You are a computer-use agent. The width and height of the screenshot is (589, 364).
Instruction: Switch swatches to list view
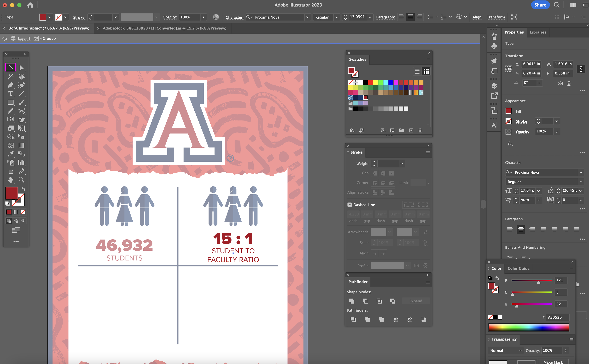coord(417,71)
